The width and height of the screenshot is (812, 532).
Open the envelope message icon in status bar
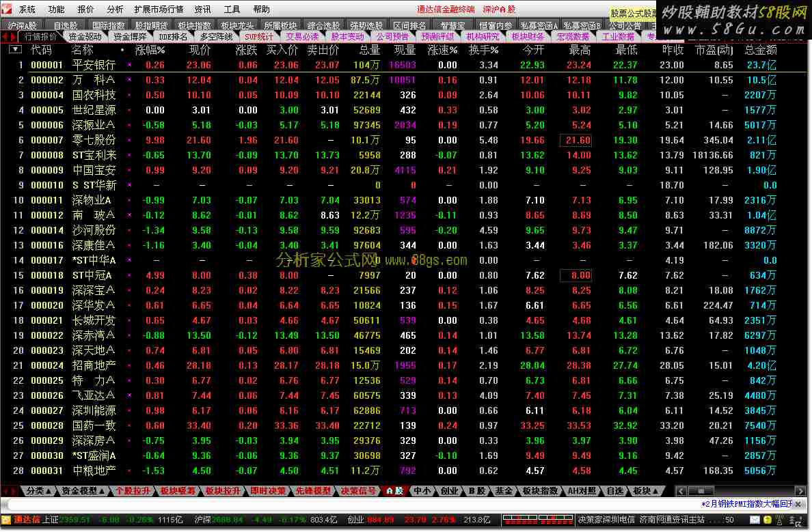coord(755,520)
